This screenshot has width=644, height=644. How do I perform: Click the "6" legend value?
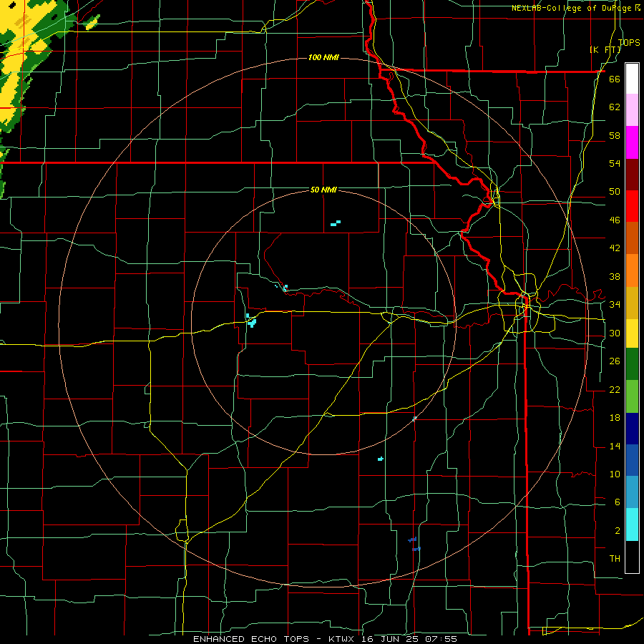pos(617,502)
